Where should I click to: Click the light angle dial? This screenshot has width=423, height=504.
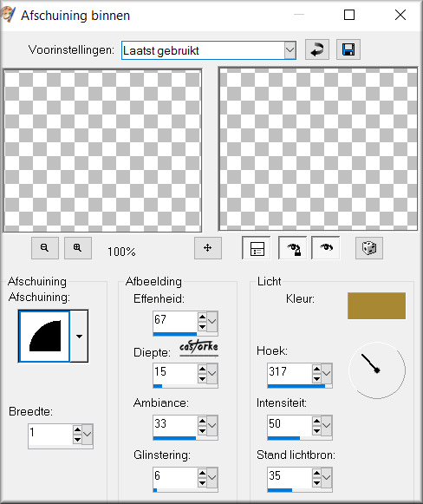[377, 370]
